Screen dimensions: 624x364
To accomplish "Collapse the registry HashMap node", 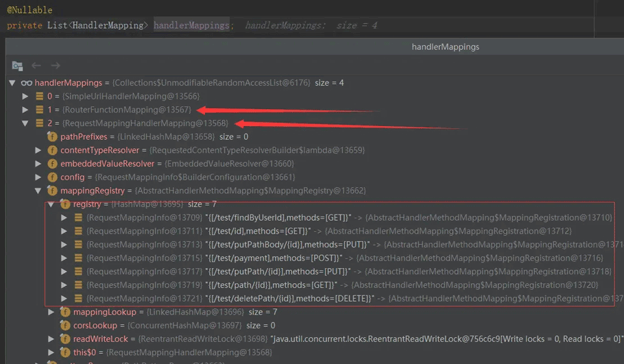I will point(51,204).
